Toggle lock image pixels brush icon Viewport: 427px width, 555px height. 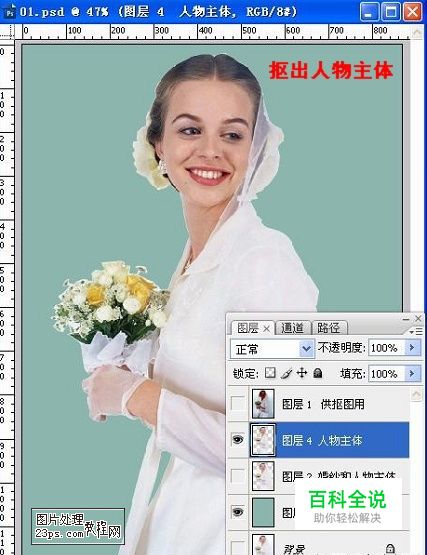pos(286,373)
